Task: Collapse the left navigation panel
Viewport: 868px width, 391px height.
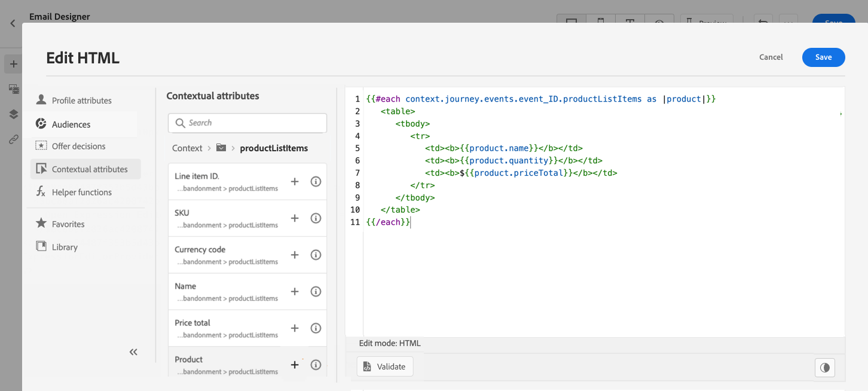Action: [x=133, y=352]
